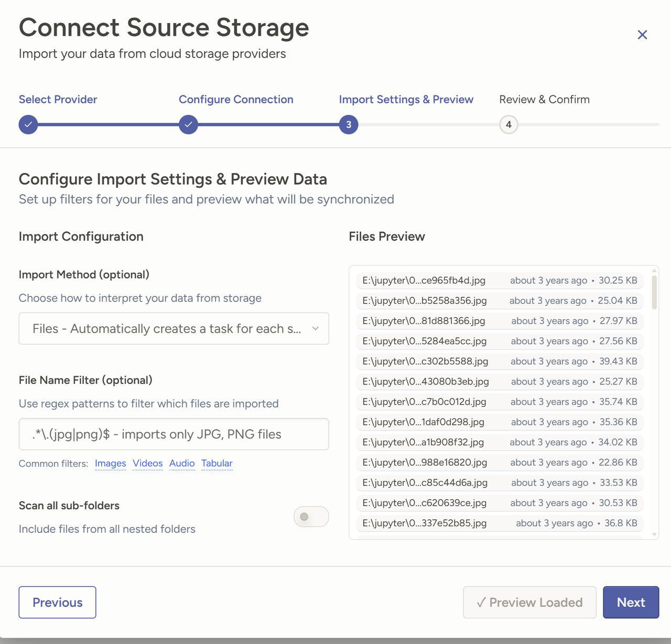Click the File Name Filter regex input

click(x=174, y=434)
